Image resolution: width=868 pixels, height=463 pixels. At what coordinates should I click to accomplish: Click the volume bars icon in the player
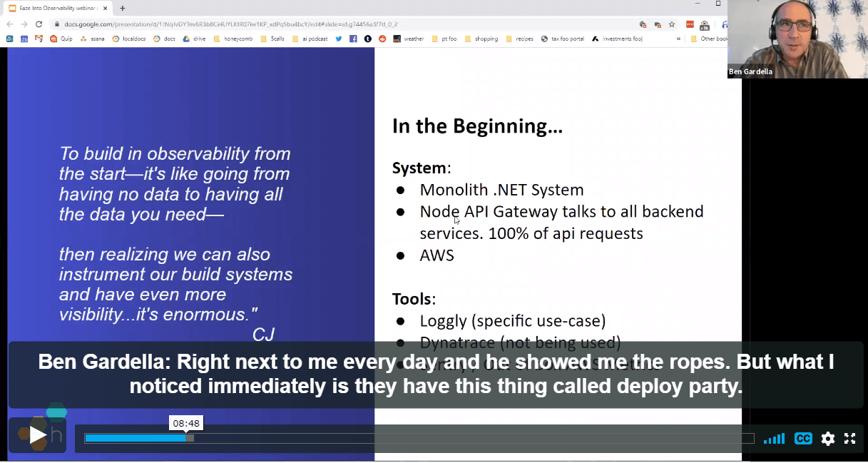pyautogui.click(x=774, y=439)
